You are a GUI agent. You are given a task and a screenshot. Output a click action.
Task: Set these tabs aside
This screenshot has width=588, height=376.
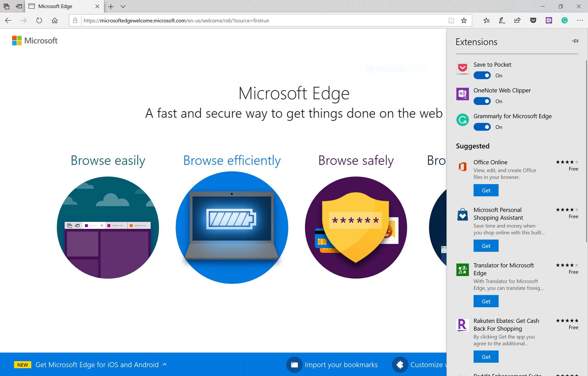pos(19,6)
